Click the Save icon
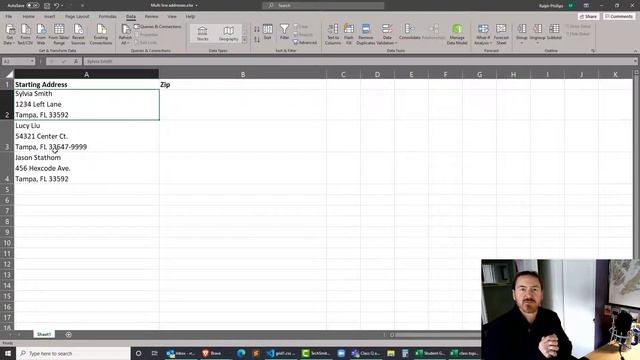This screenshot has height=360, width=640. click(x=47, y=6)
